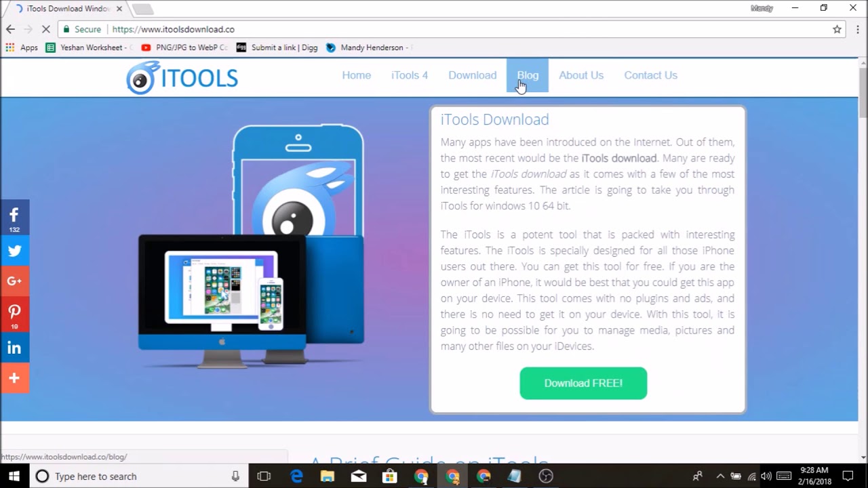868x488 pixels.
Task: Open Yeshan Worksheet bookmark
Action: point(89,47)
